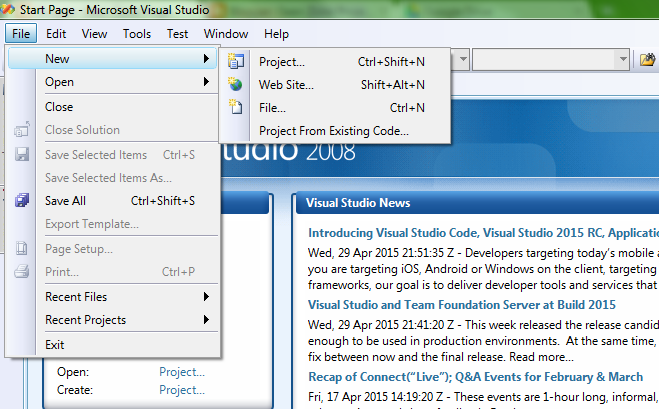Screen dimensions: 659x409
Task: Click the Page Setup icon
Action: [22, 248]
